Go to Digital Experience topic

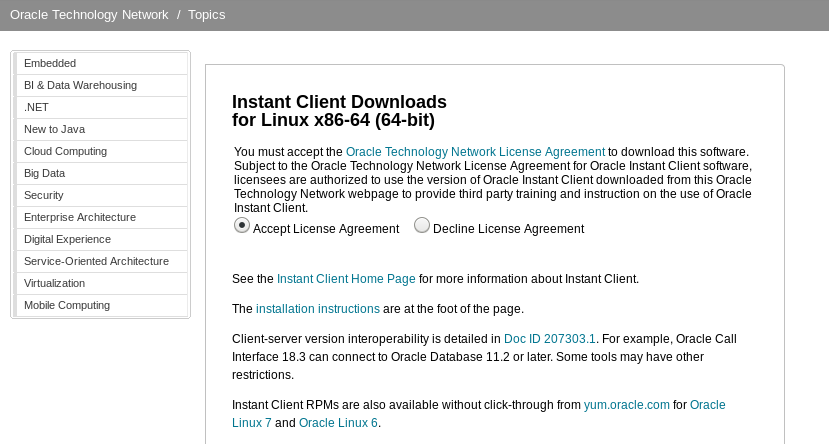(100, 239)
